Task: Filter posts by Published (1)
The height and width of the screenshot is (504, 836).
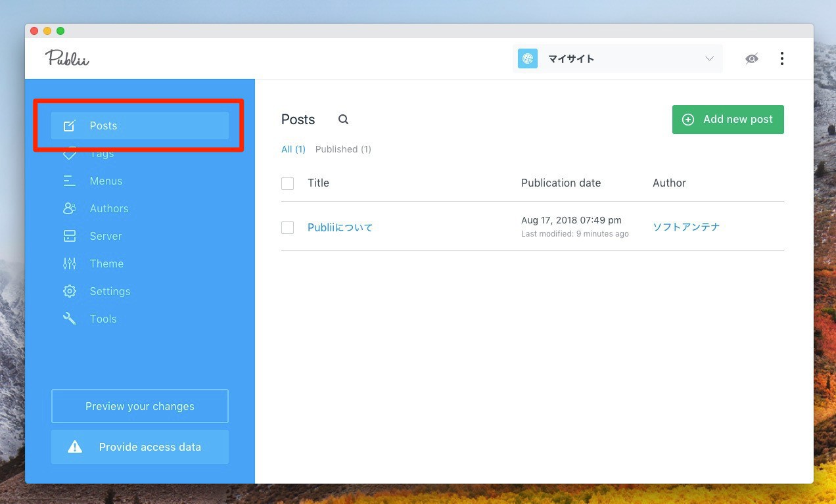Action: pyautogui.click(x=343, y=149)
